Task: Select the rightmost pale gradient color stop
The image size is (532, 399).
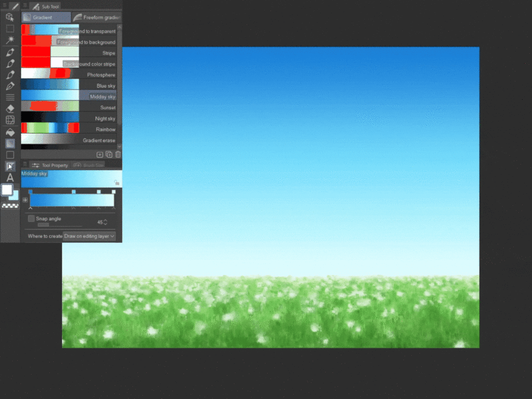Action: [x=114, y=192]
